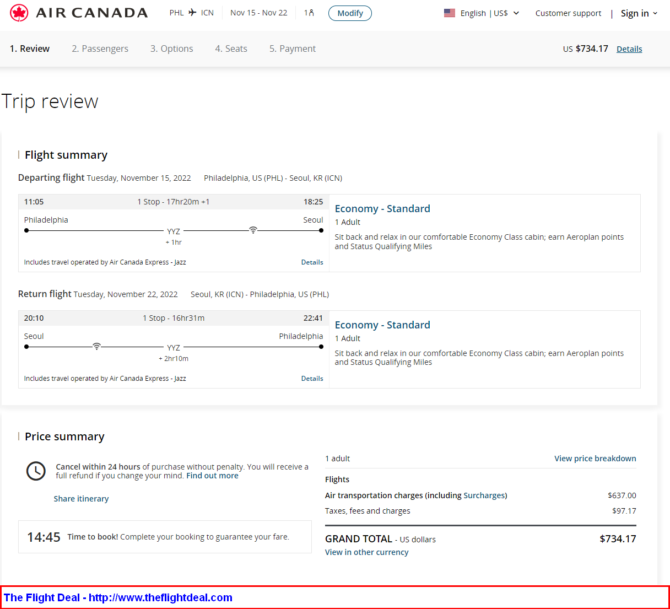The width and height of the screenshot is (670, 609).
Task: Click Economy - Standard for departing flight
Action: pyautogui.click(x=382, y=209)
